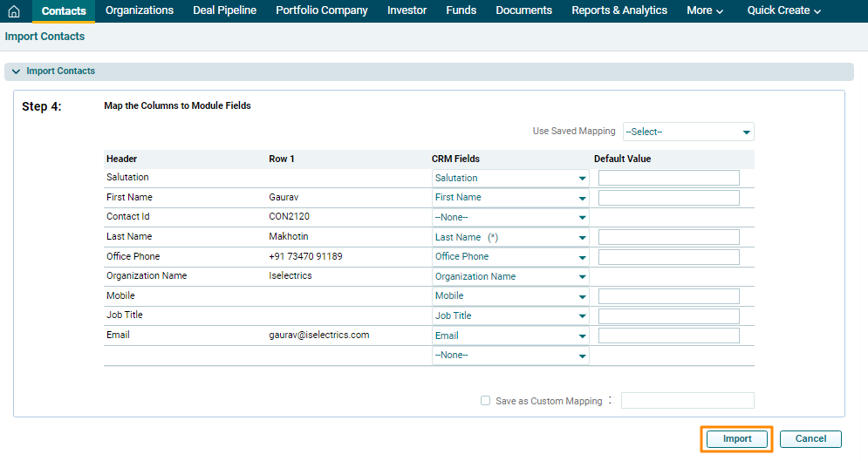Open the Quick Create menu

coord(783,10)
